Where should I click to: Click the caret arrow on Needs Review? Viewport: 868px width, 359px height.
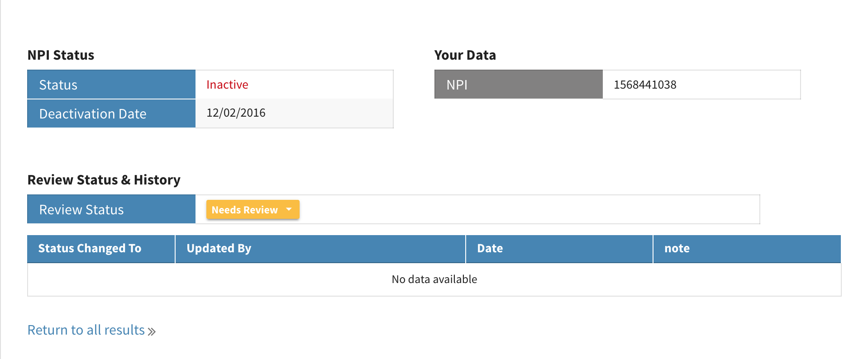click(289, 209)
